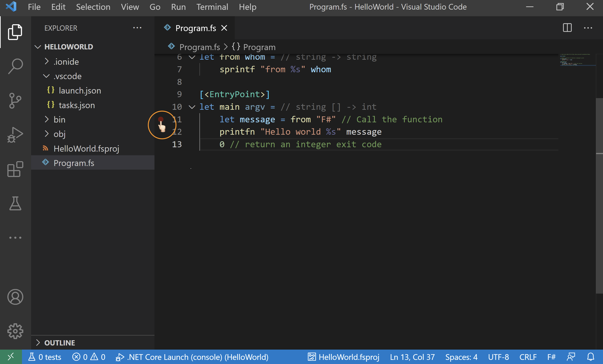Screen dimensions: 603x364
Task: Click the editor vertical scrollbar
Action: 599,195
